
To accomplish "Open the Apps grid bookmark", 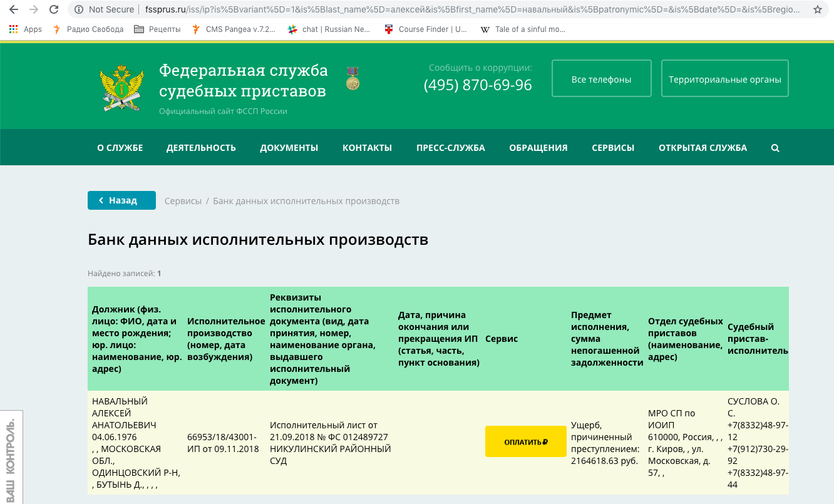I will tap(25, 29).
